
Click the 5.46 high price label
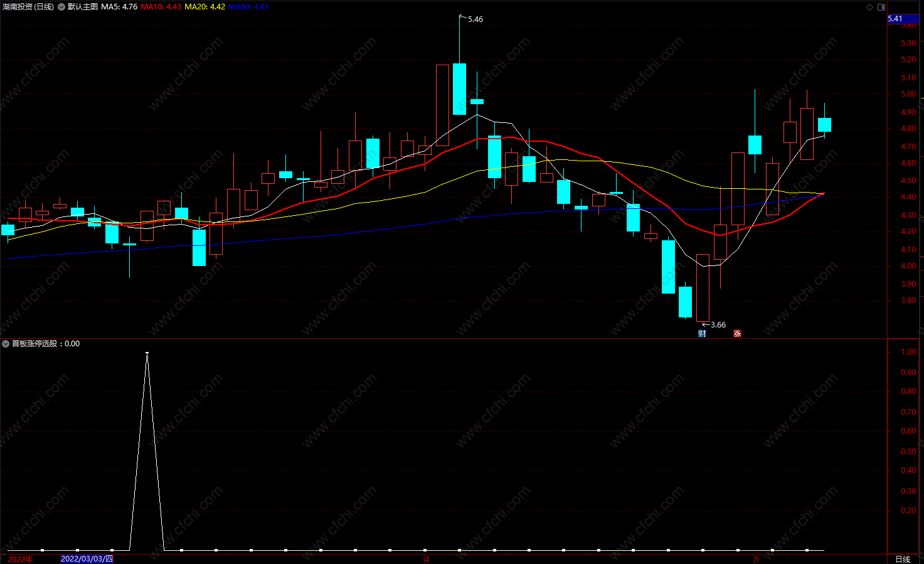475,19
